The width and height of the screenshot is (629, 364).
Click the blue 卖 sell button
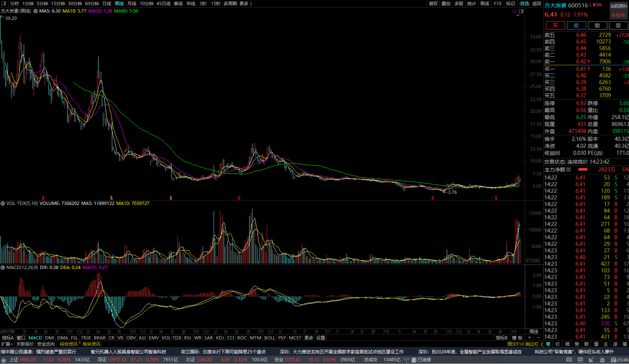[x=576, y=26]
